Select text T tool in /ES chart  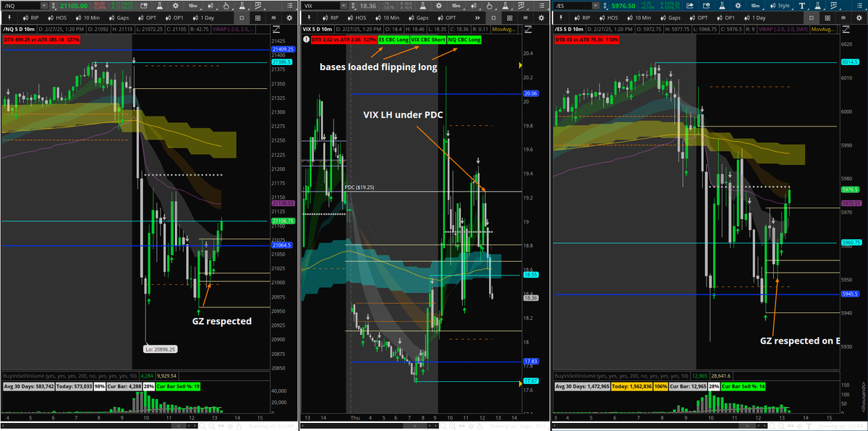(802, 6)
